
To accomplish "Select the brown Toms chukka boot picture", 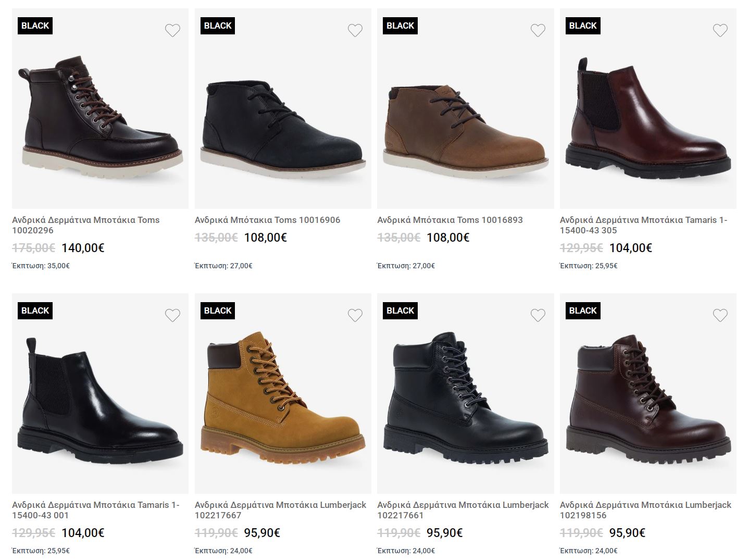I will (465, 128).
